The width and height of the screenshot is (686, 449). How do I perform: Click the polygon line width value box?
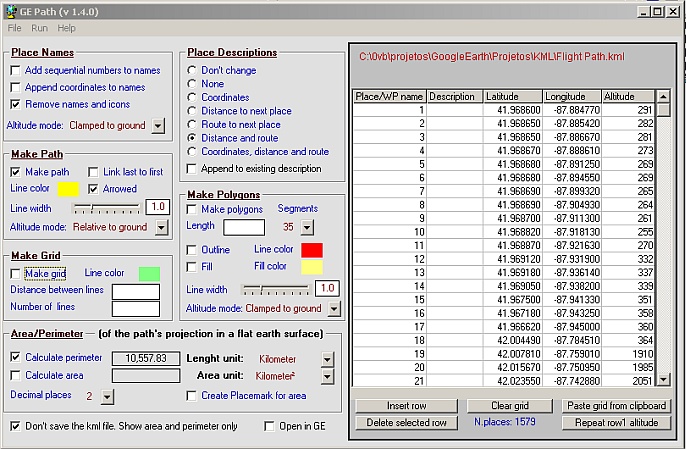(x=327, y=288)
